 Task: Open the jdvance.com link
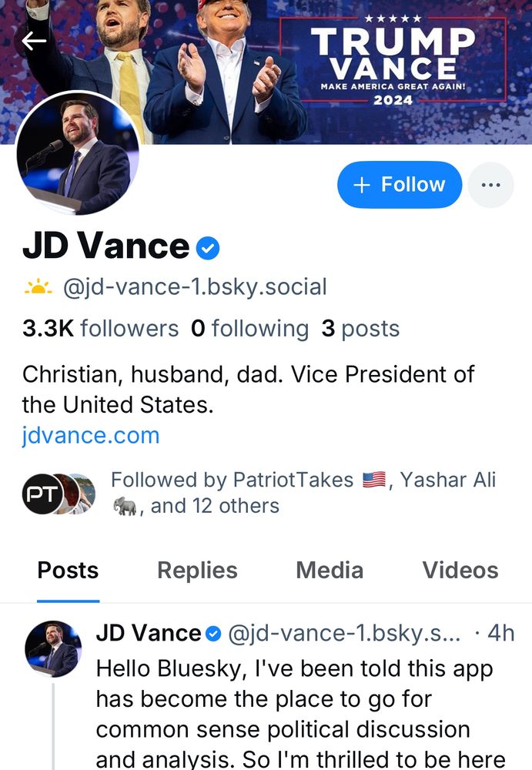92,435
